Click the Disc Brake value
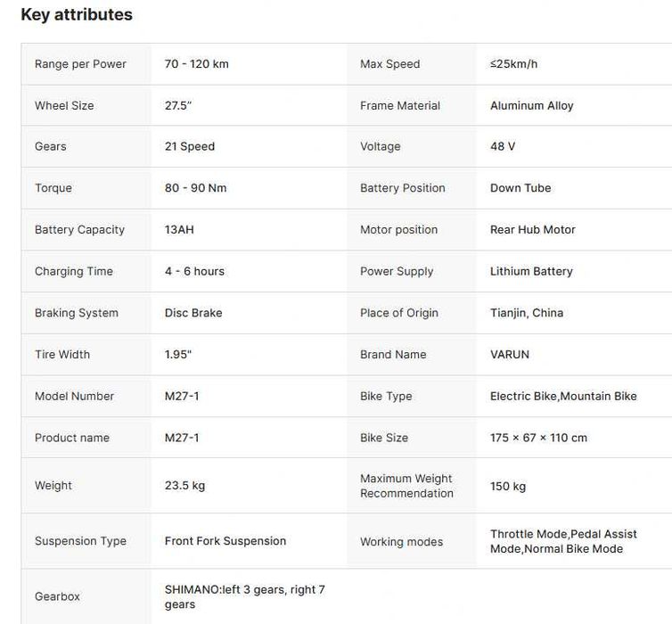The width and height of the screenshot is (672, 624). tap(193, 313)
